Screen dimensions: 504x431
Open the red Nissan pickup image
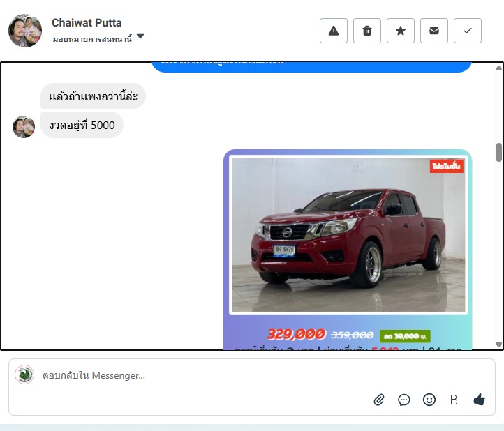pos(348,234)
